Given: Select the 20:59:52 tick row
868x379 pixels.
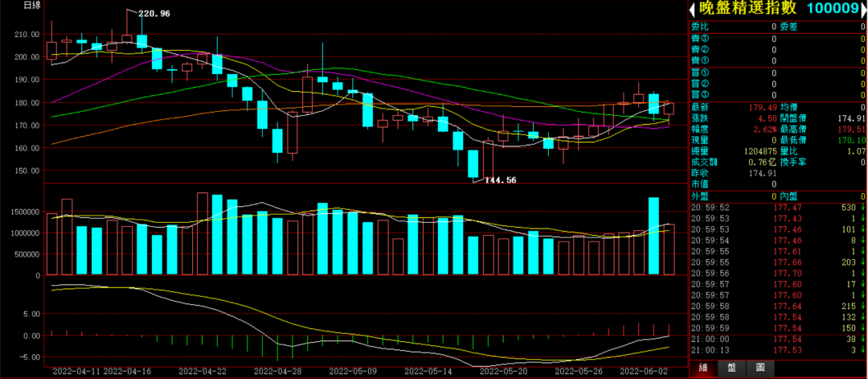Looking at the screenshot, I should (x=778, y=208).
